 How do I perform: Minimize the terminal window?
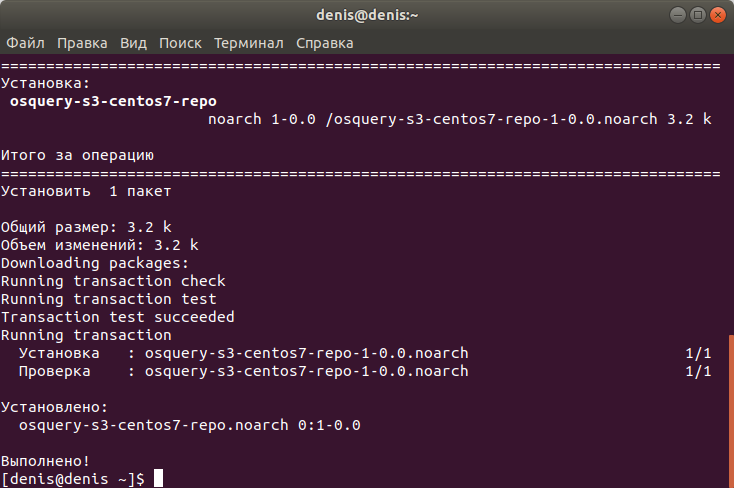tap(677, 15)
